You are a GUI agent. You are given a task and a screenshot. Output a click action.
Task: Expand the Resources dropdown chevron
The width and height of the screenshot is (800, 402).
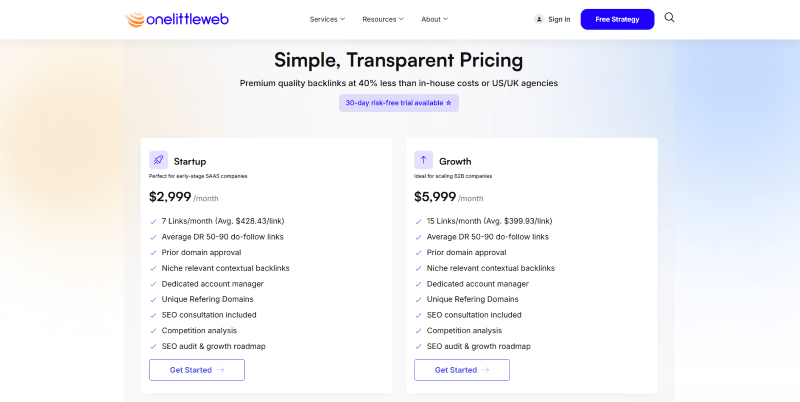point(401,19)
